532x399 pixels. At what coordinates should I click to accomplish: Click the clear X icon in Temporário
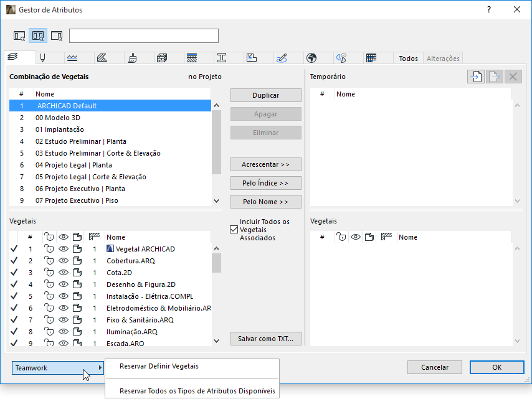pos(513,77)
